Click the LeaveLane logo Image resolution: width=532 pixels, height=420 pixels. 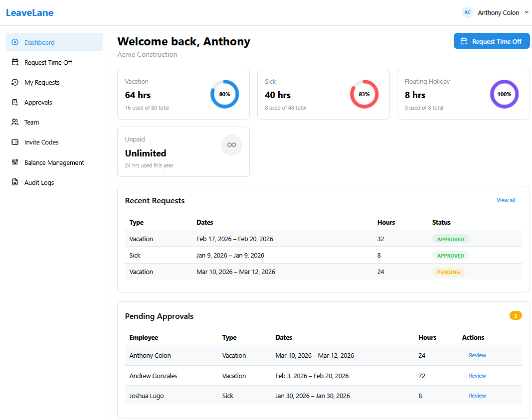coord(30,12)
